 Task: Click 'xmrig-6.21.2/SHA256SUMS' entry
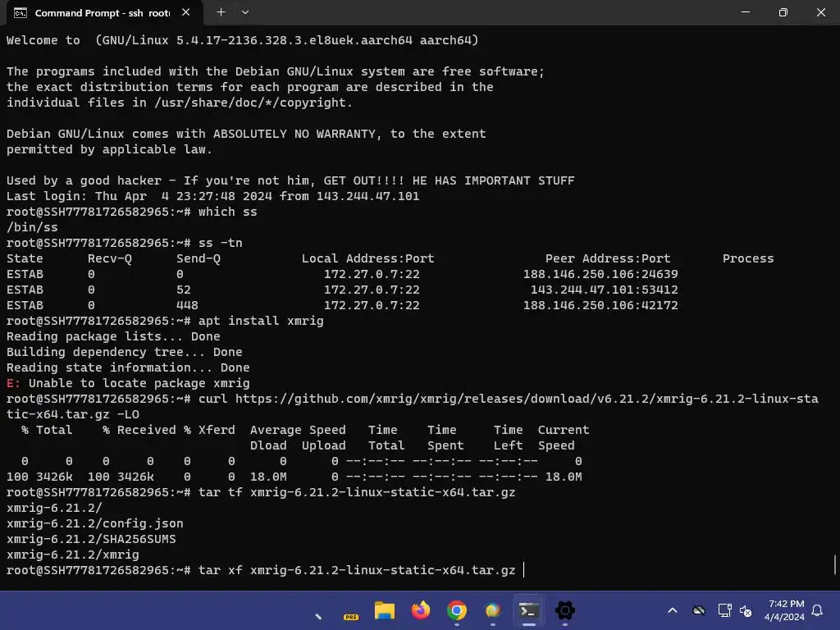(x=91, y=538)
